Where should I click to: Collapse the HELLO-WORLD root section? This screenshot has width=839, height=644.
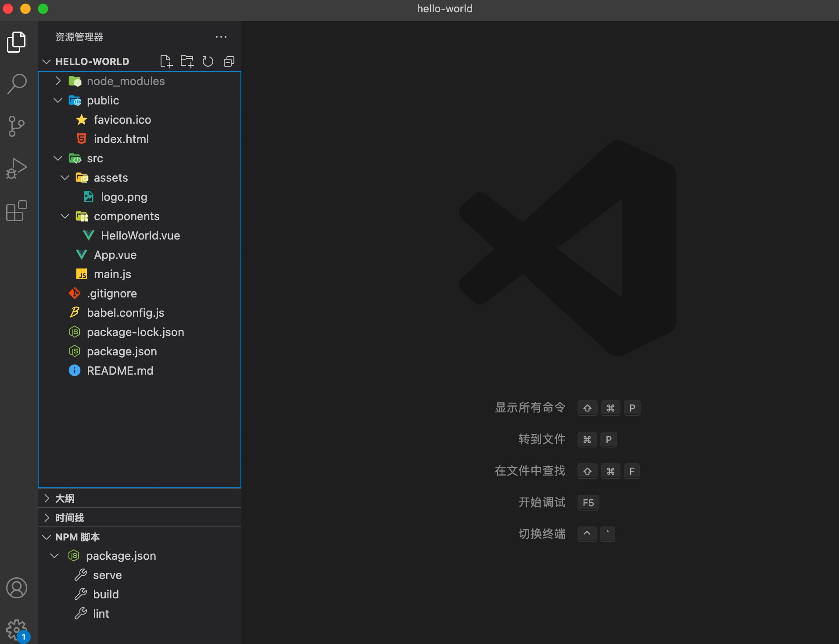pyautogui.click(x=47, y=61)
